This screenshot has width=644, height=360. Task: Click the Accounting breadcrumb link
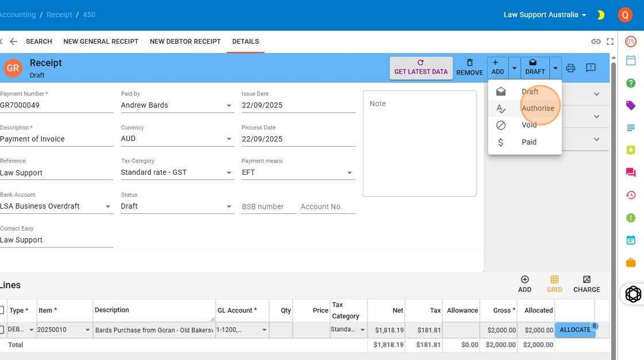[x=18, y=15]
